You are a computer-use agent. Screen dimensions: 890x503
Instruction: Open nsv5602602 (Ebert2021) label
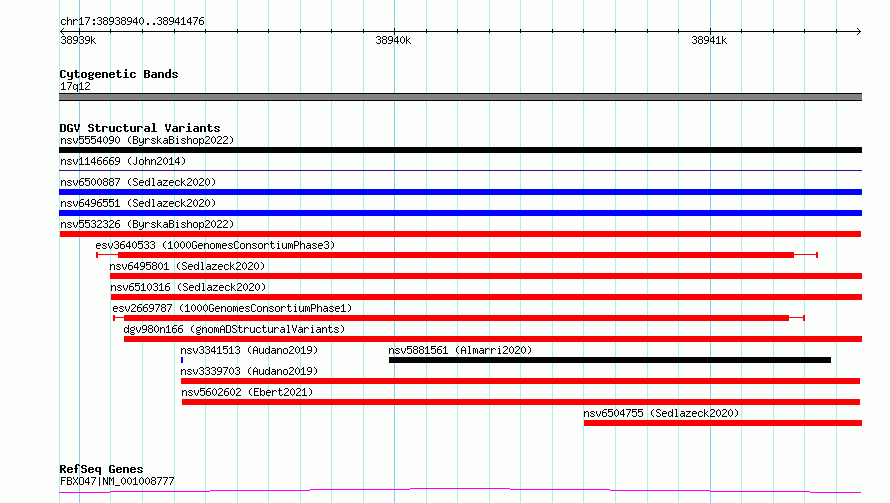(x=247, y=392)
